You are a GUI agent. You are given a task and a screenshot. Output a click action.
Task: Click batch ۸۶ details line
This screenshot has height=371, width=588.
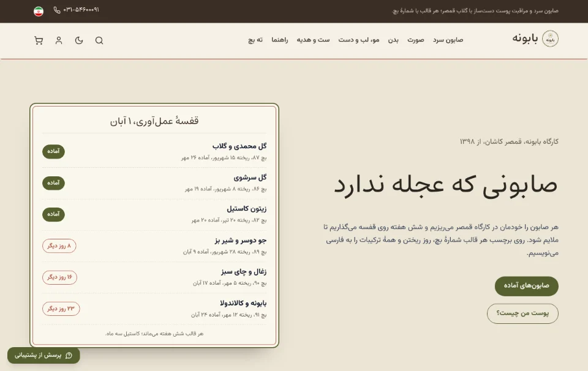coord(226,189)
